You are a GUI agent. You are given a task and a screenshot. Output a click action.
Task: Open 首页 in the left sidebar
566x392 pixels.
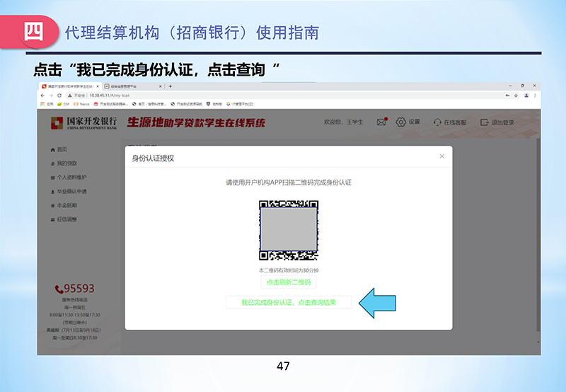pyautogui.click(x=59, y=149)
